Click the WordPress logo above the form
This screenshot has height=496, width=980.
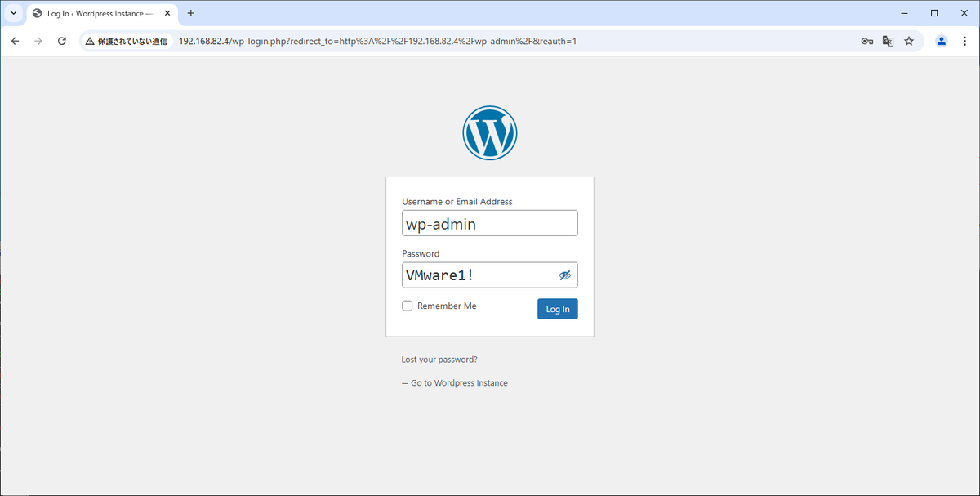490,132
